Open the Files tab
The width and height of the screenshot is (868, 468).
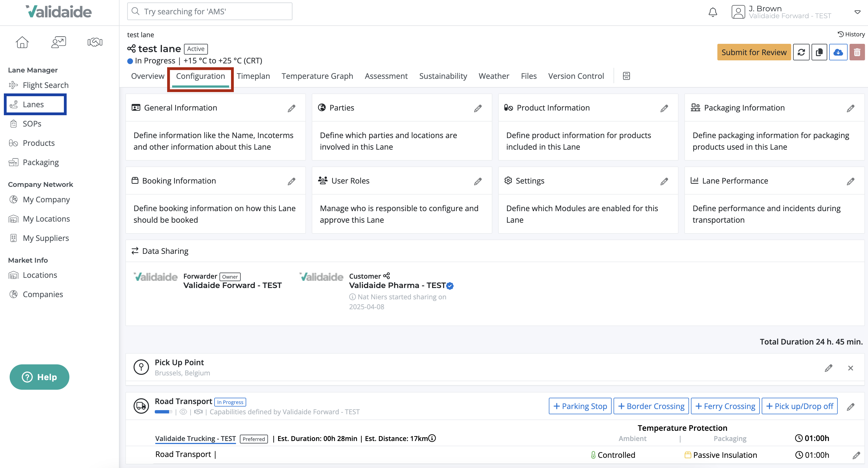pyautogui.click(x=528, y=76)
